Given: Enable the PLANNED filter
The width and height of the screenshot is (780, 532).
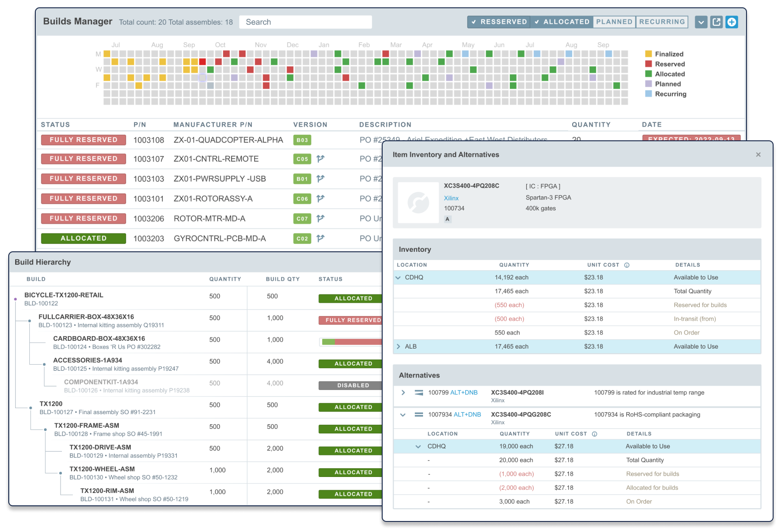Looking at the screenshot, I should pyautogui.click(x=614, y=22).
